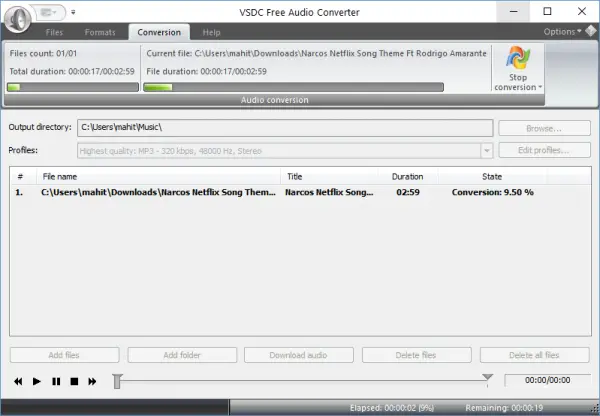Click the stop playback icon

tap(74, 382)
